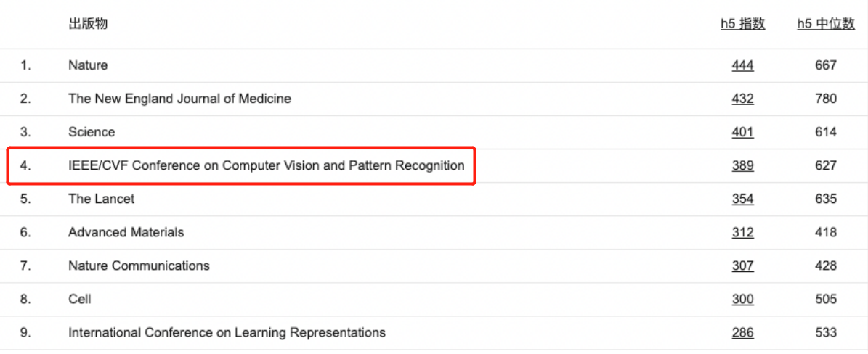Select the Science publication name
This screenshot has width=868, height=354.
tap(92, 132)
